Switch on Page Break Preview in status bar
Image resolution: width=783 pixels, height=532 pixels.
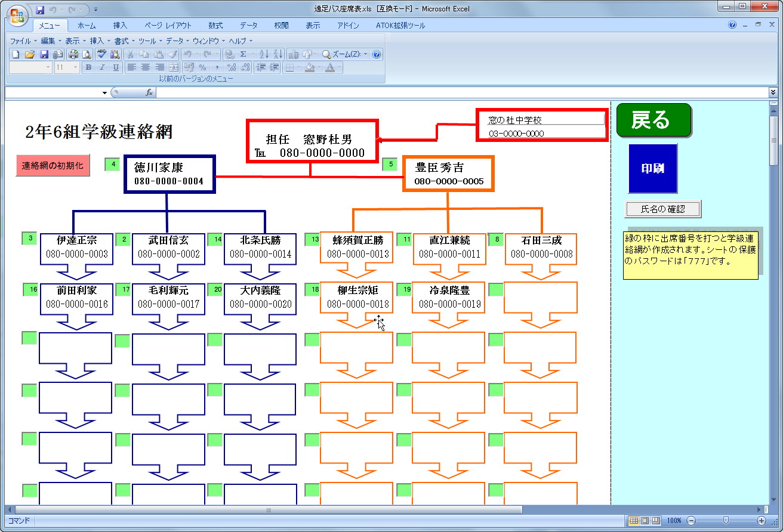[656, 520]
